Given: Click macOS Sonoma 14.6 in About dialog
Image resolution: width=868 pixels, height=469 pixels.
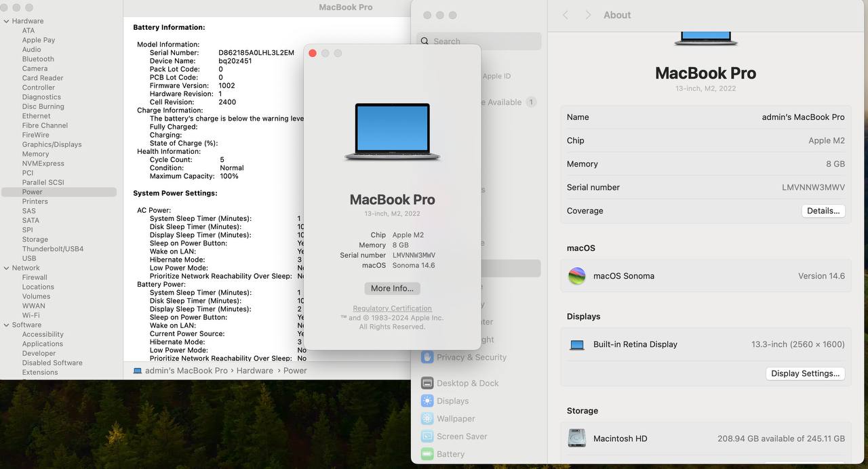Looking at the screenshot, I should click(414, 266).
